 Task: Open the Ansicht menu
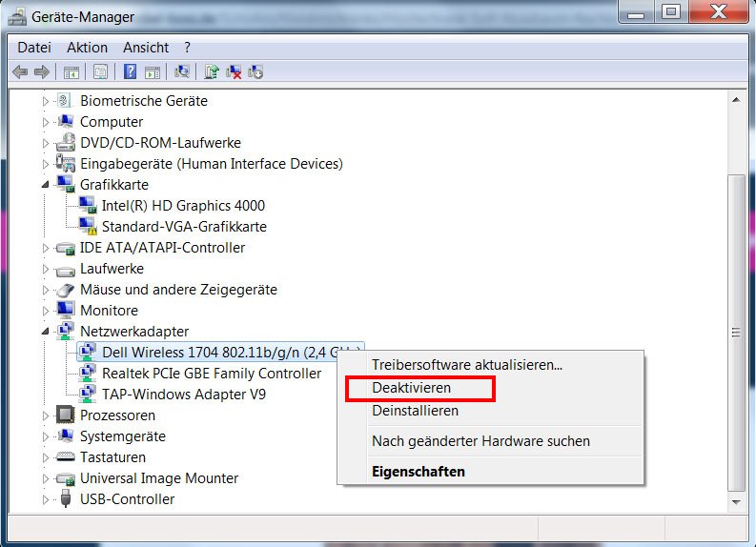coord(146,48)
